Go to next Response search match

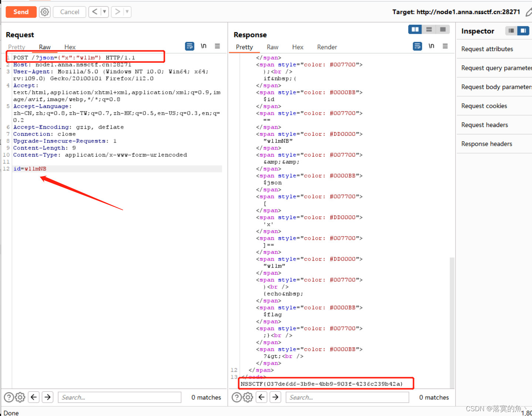pos(275,397)
